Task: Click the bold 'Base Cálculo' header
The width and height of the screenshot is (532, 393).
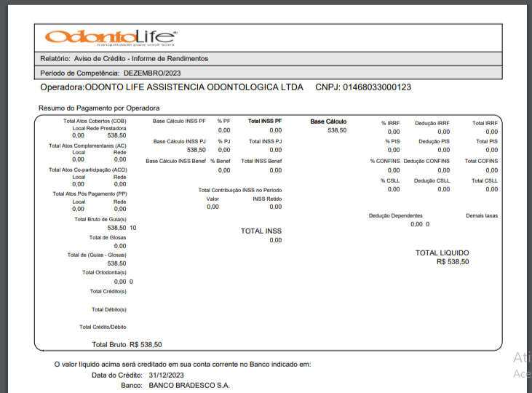Action: (328, 122)
